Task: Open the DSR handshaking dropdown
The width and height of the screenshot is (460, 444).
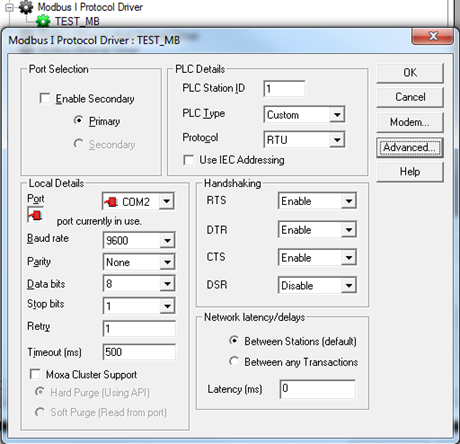Action: (349, 285)
